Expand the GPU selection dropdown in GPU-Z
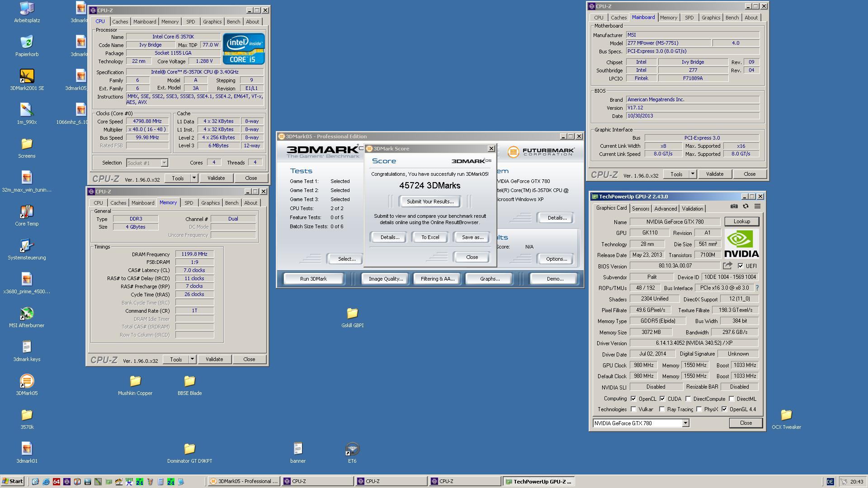Screen dimensions: 868x488 pyautogui.click(x=685, y=423)
